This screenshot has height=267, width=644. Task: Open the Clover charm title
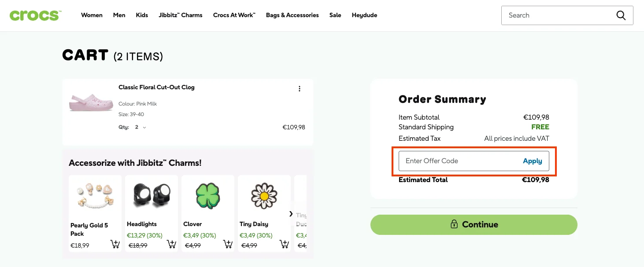point(192,224)
